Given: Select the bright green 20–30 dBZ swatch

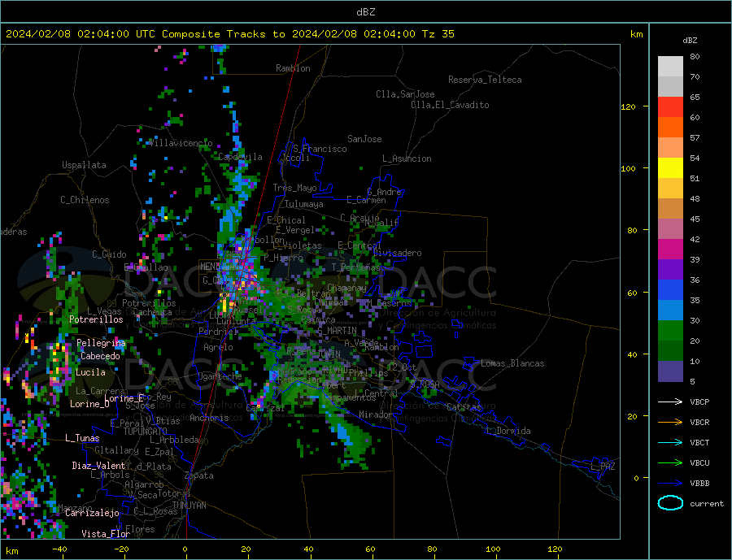Looking at the screenshot, I should 670,331.
